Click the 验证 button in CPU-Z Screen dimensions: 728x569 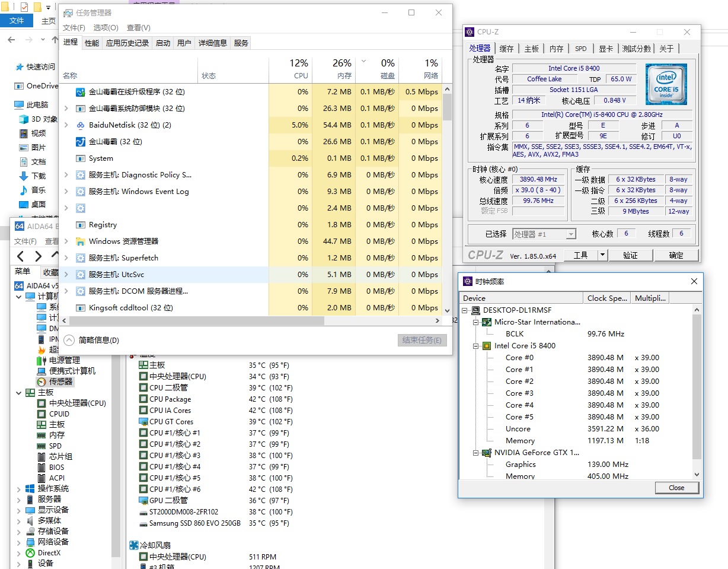click(630, 255)
